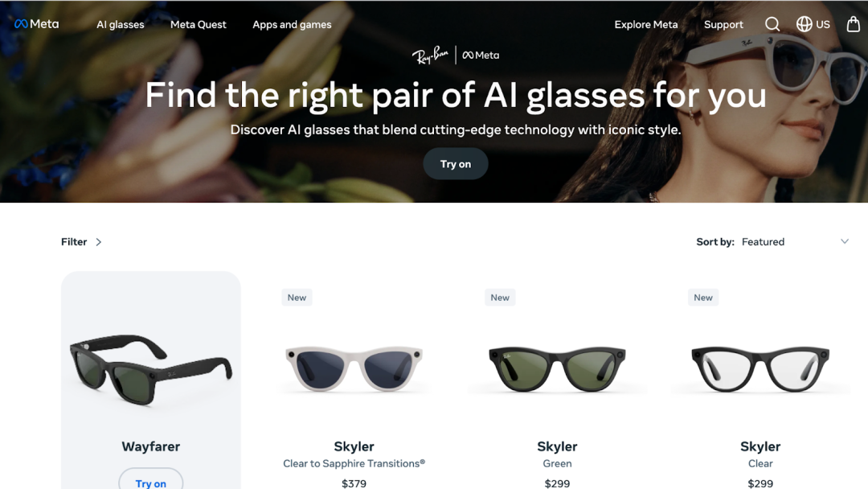Screen dimensions: 868x489
Task: Open the AI glasses menu
Action: coord(120,24)
